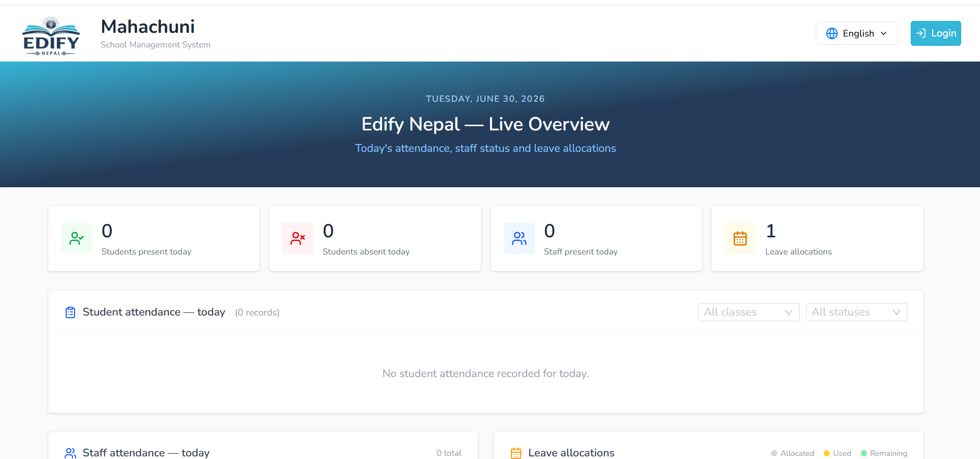Click the students present icon

pos(77,238)
